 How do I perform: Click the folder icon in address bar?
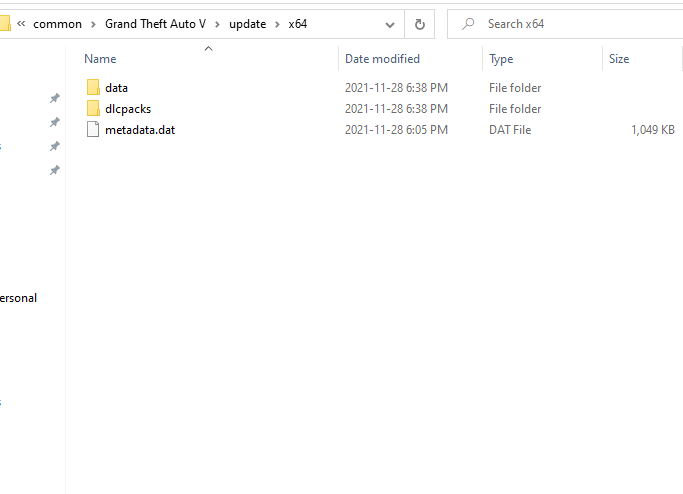5,24
